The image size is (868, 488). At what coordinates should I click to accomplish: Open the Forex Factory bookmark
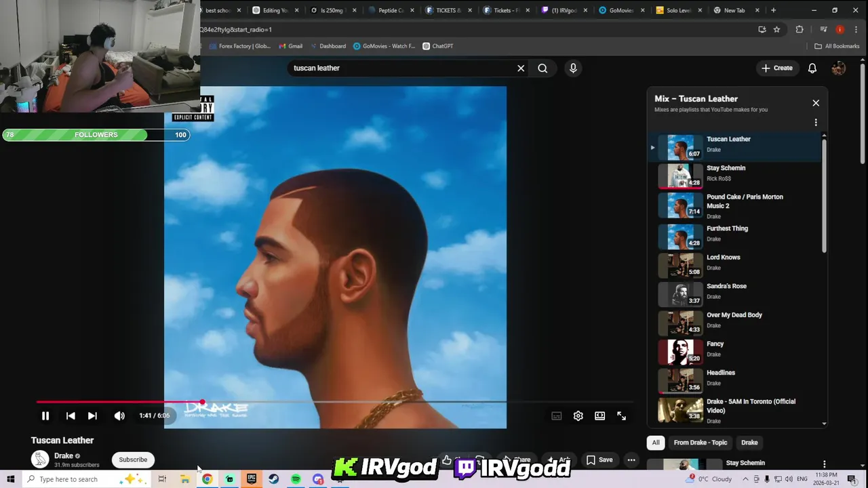pos(239,46)
